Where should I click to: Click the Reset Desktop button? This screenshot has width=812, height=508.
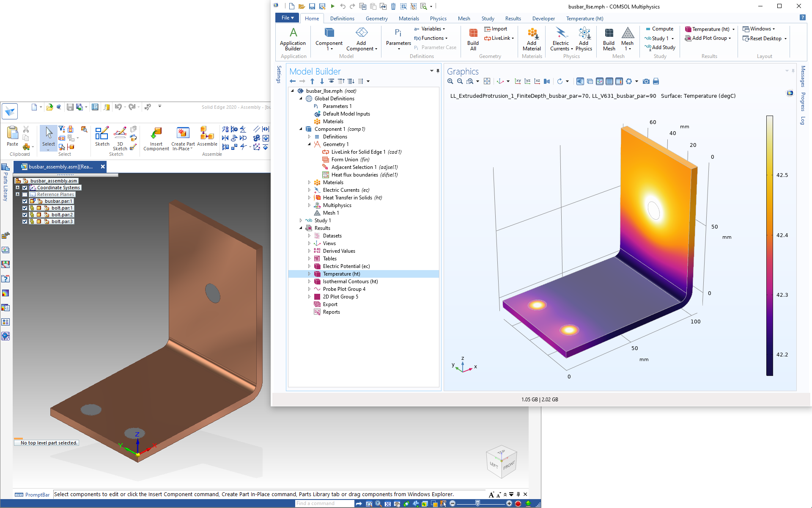(x=765, y=38)
